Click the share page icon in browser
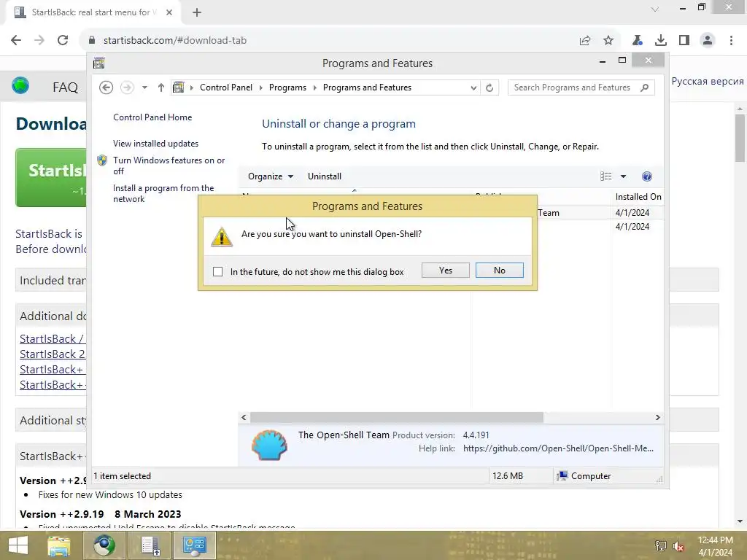Viewport: 747px width, 560px height. [x=585, y=41]
